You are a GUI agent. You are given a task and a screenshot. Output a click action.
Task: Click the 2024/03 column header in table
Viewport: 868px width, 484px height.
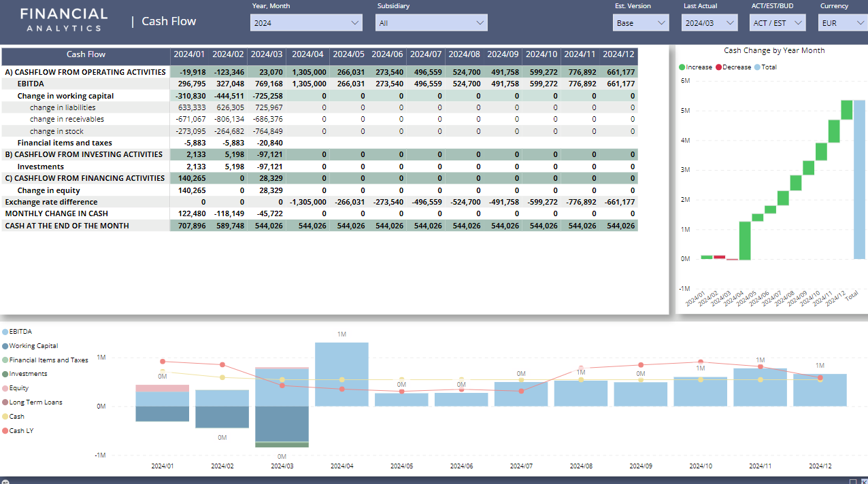[267, 54]
